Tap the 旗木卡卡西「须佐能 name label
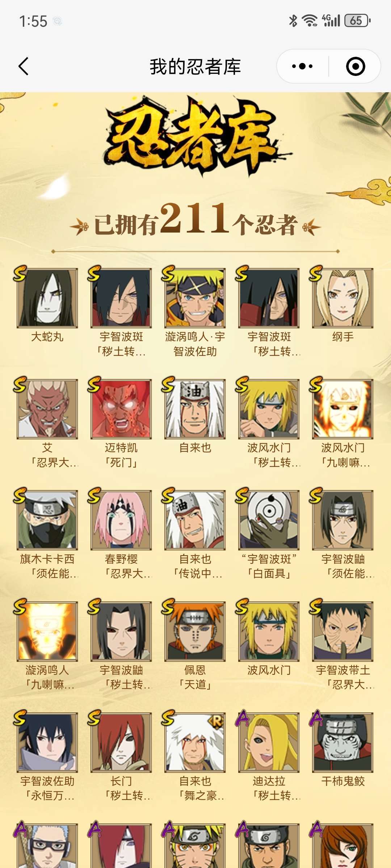 [47, 566]
